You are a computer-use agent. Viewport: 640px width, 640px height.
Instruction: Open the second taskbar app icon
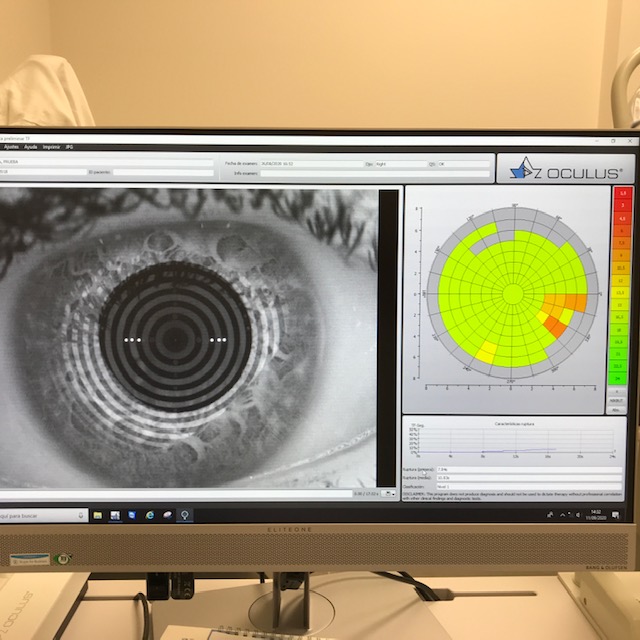pyautogui.click(x=115, y=516)
